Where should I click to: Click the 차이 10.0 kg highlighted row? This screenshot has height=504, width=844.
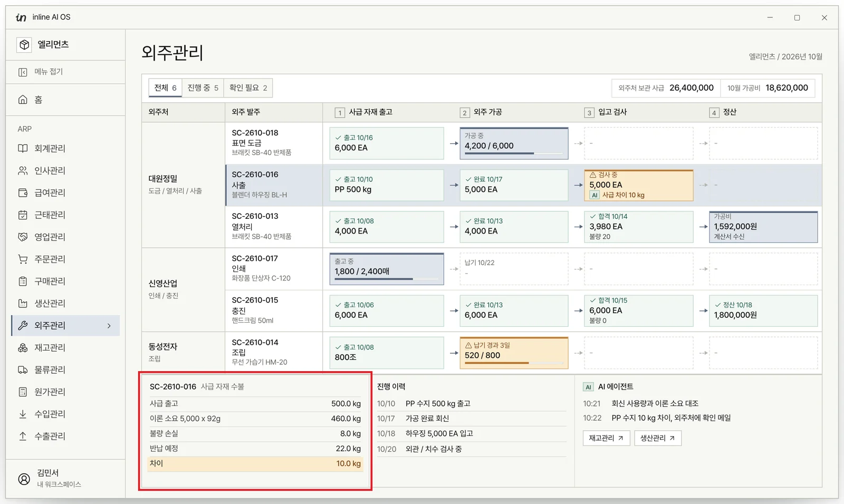(255, 464)
